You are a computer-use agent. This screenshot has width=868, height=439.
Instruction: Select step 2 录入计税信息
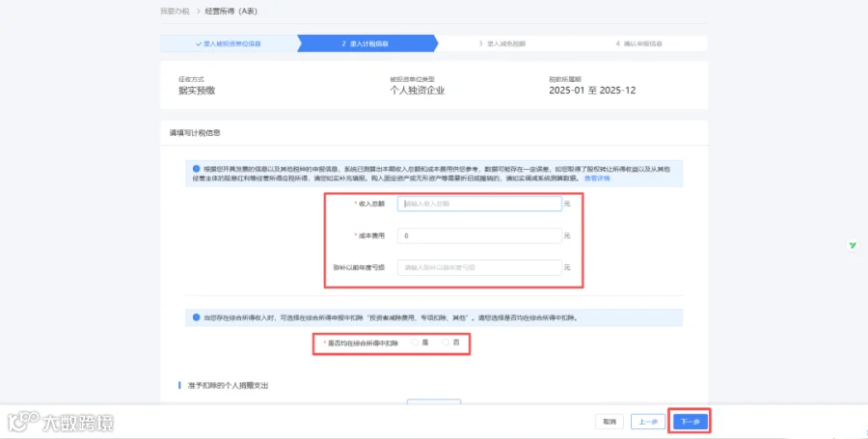366,43
